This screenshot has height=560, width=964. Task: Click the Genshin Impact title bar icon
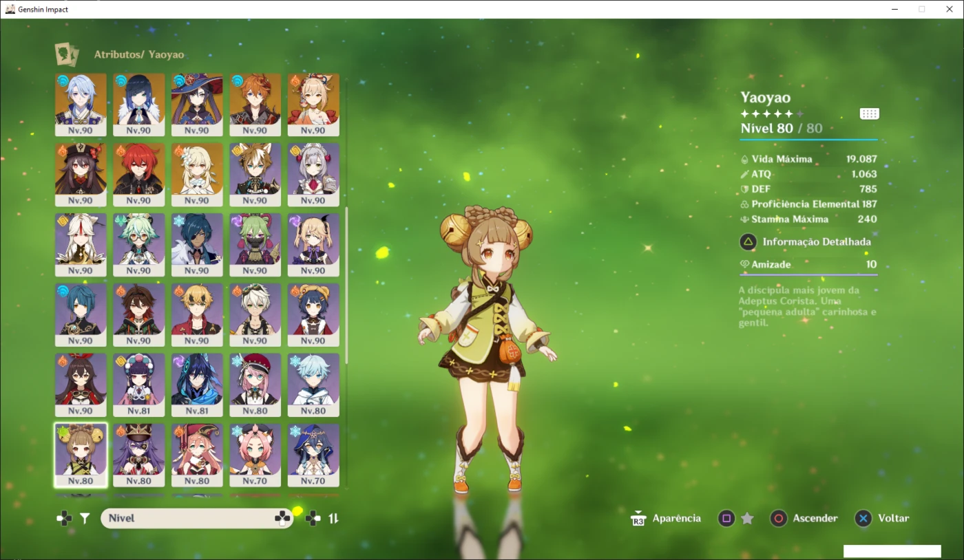(10, 9)
